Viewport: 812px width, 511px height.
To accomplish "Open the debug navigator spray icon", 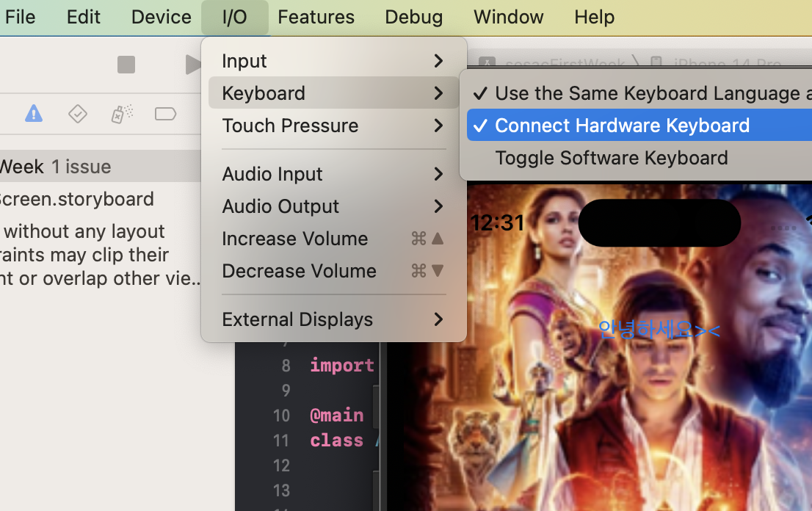I will pos(122,113).
